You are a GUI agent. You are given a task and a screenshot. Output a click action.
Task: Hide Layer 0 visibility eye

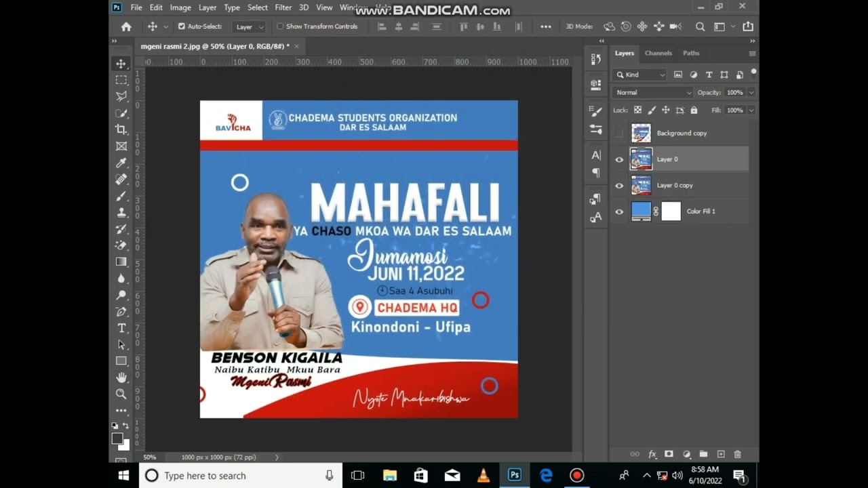[619, 159]
